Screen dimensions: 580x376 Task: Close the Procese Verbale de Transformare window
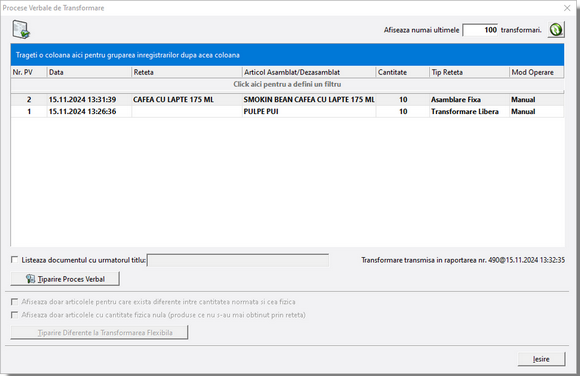coord(567,8)
